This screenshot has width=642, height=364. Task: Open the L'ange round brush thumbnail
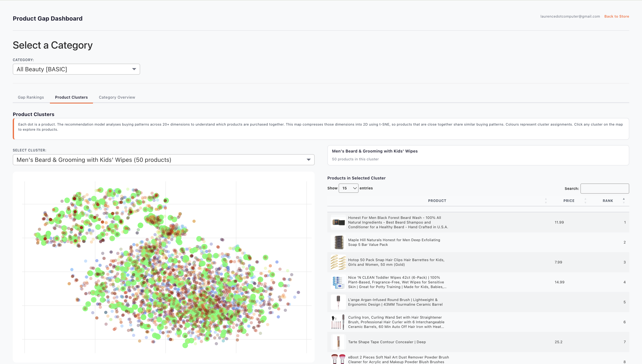click(x=338, y=302)
